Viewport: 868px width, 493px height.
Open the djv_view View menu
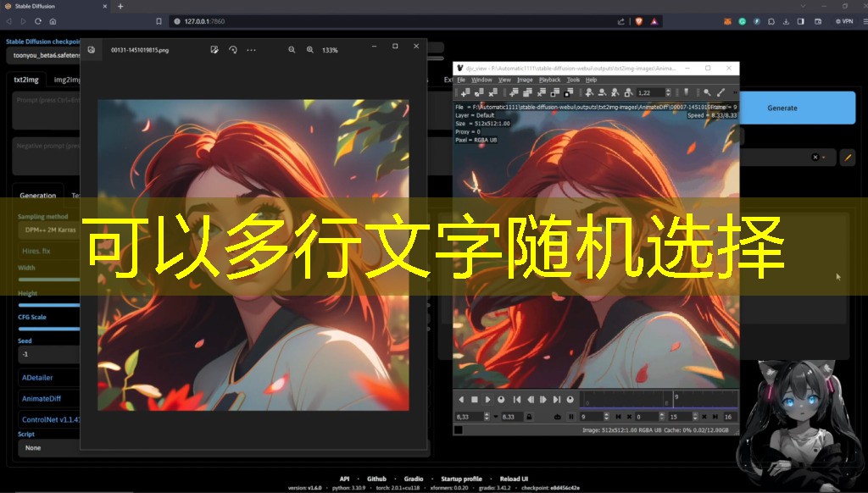coord(504,80)
